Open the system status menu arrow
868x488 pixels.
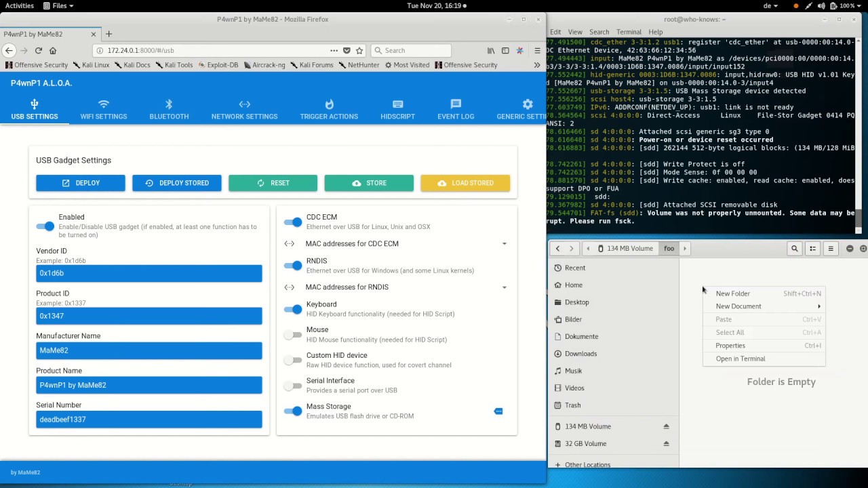(x=859, y=5)
